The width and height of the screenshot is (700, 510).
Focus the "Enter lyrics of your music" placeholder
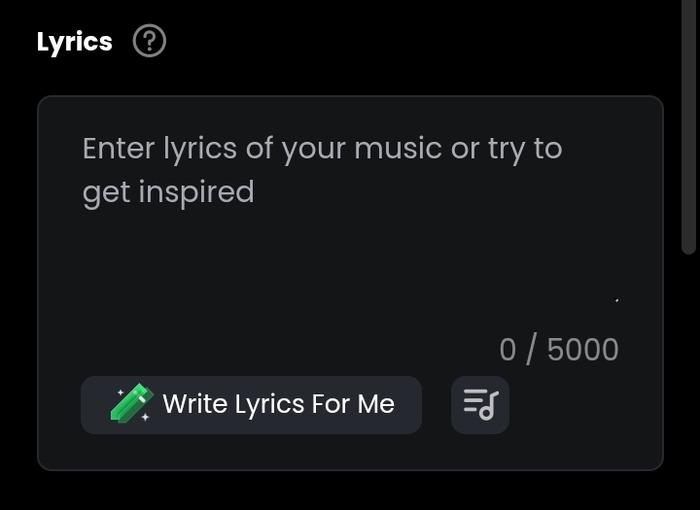(x=322, y=149)
